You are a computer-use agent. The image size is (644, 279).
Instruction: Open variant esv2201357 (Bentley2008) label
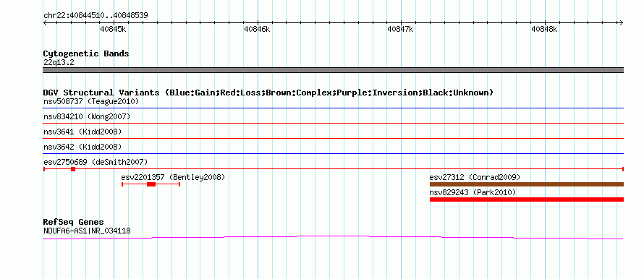(173, 177)
